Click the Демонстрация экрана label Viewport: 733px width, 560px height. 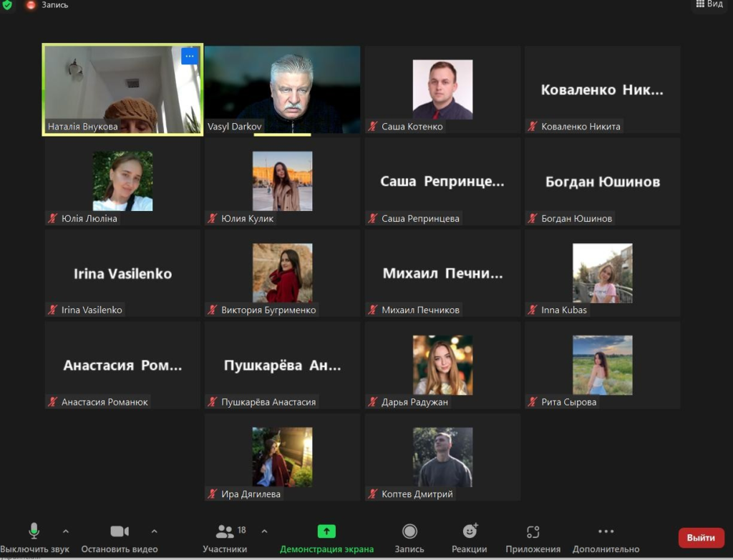(x=326, y=549)
